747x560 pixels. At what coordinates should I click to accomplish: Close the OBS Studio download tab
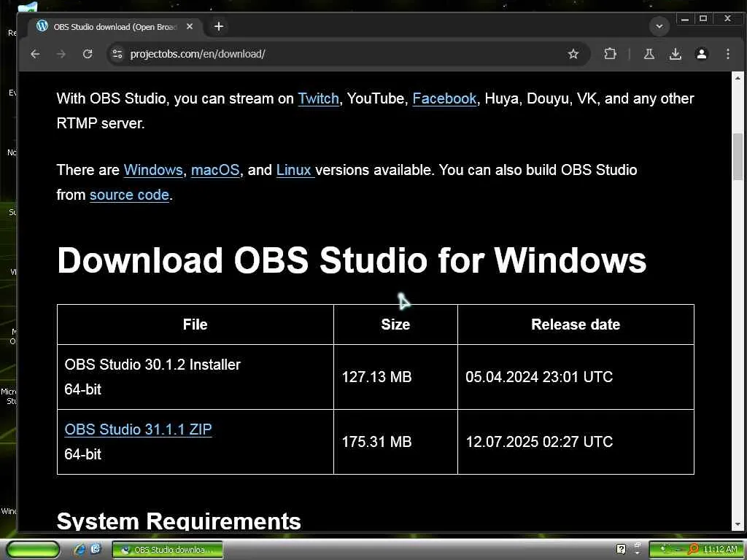pos(190,27)
